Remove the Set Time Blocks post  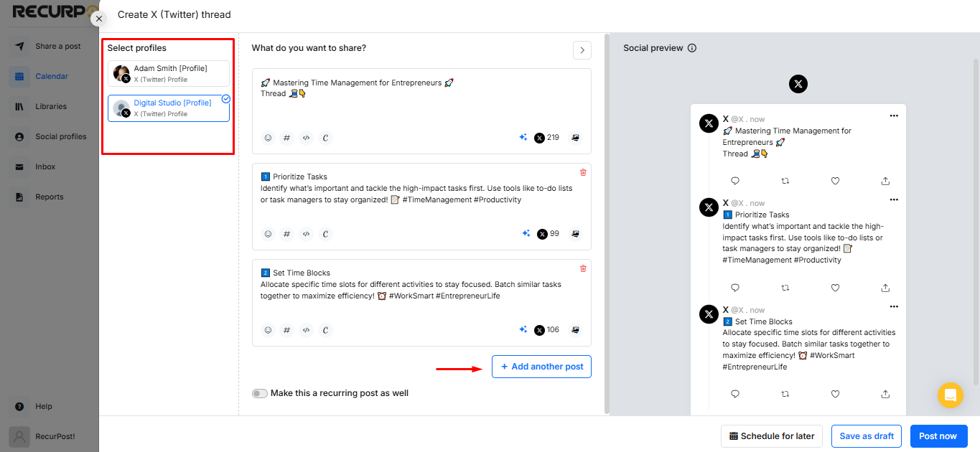coord(583,268)
